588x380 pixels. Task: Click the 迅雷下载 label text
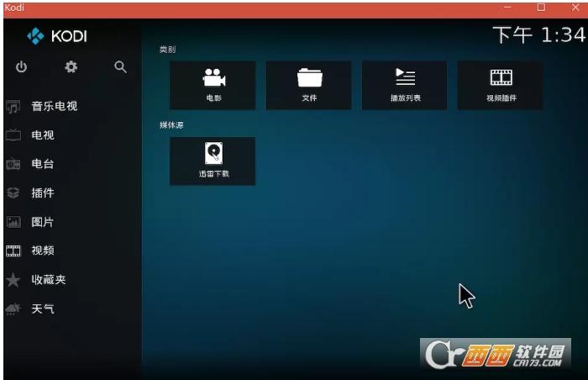click(213, 174)
